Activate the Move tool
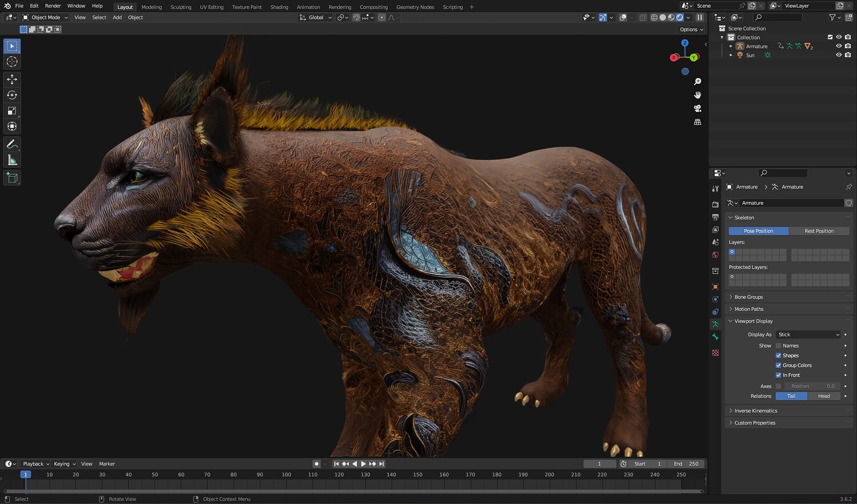Screen dimensions: 857x504 coord(12,79)
